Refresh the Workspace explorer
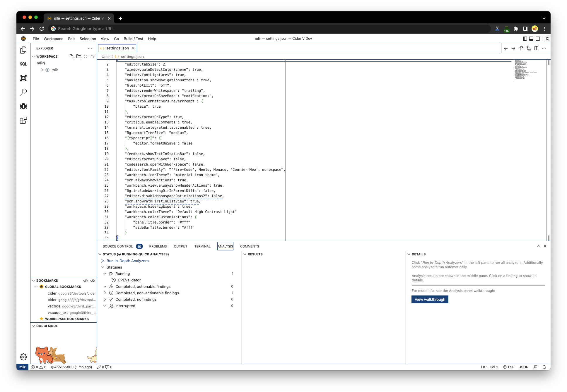The image size is (567, 392). (x=85, y=56)
